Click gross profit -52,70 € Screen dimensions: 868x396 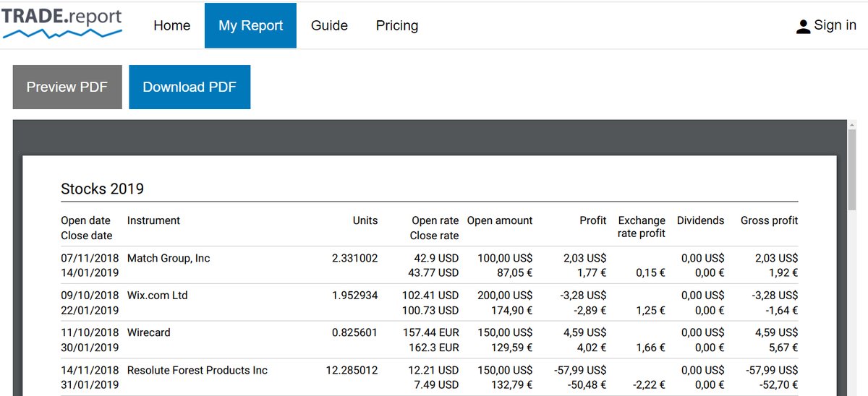[x=778, y=384]
